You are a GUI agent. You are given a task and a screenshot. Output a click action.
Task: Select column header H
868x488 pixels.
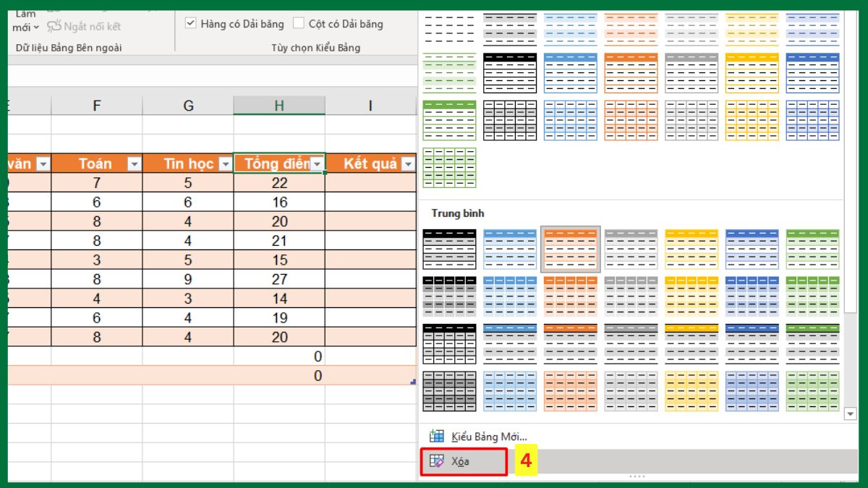pyautogui.click(x=280, y=104)
